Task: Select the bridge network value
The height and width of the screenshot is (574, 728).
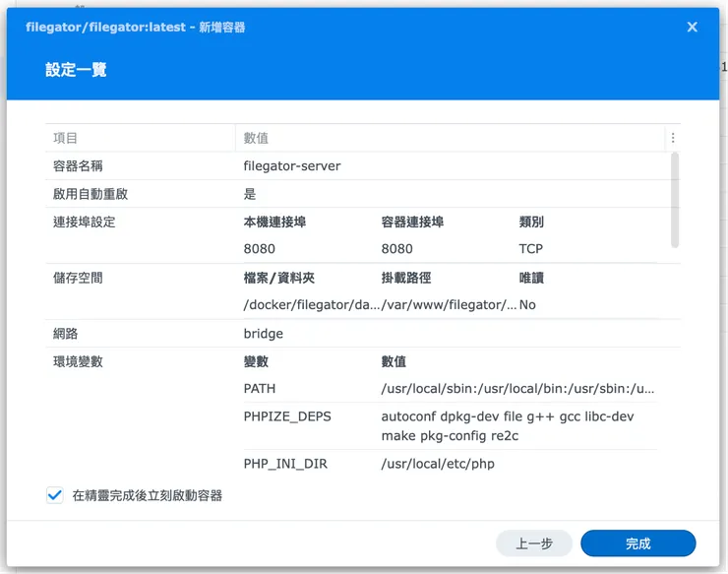Action: tap(264, 334)
